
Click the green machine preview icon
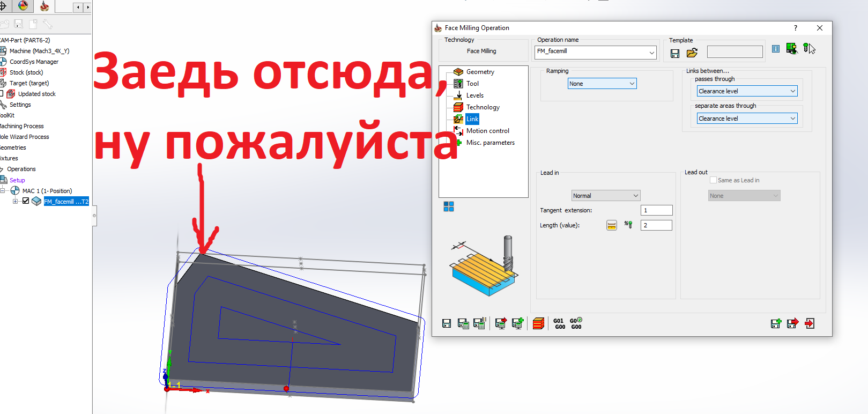point(792,49)
